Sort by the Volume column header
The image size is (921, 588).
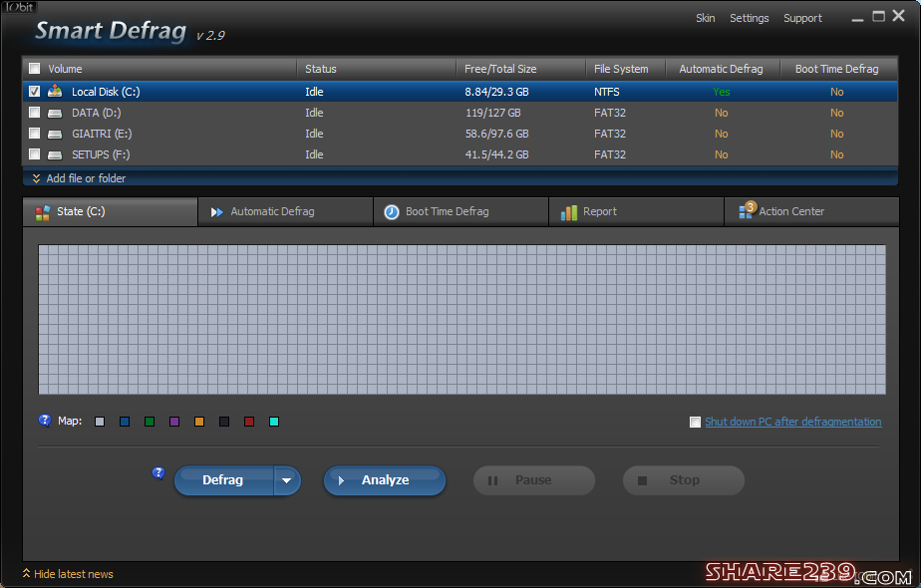65,69
